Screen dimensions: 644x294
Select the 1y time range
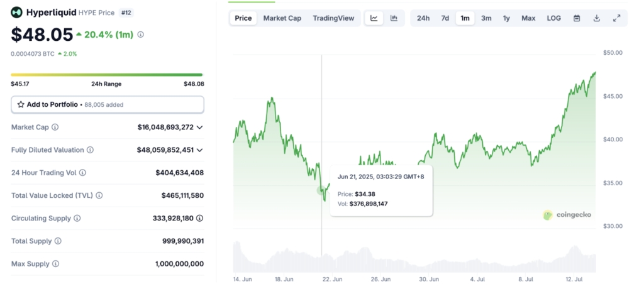click(506, 18)
